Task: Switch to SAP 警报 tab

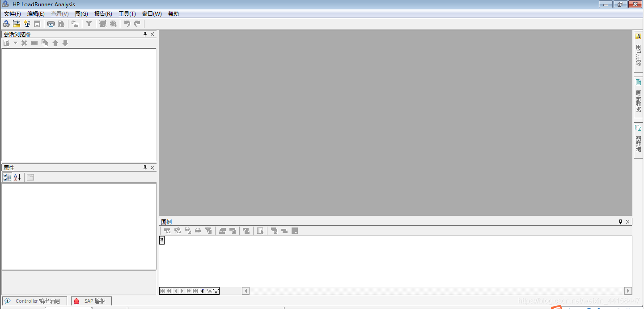Action: 91,301
